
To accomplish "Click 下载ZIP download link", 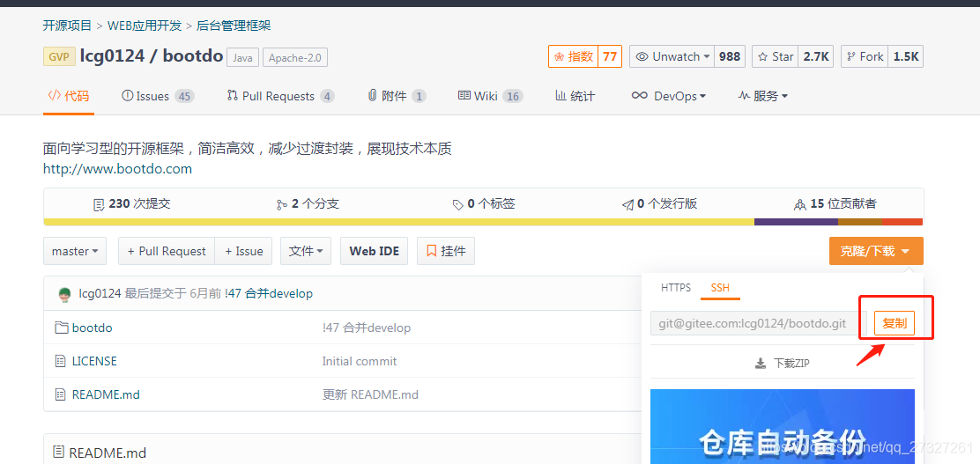I will click(783, 363).
